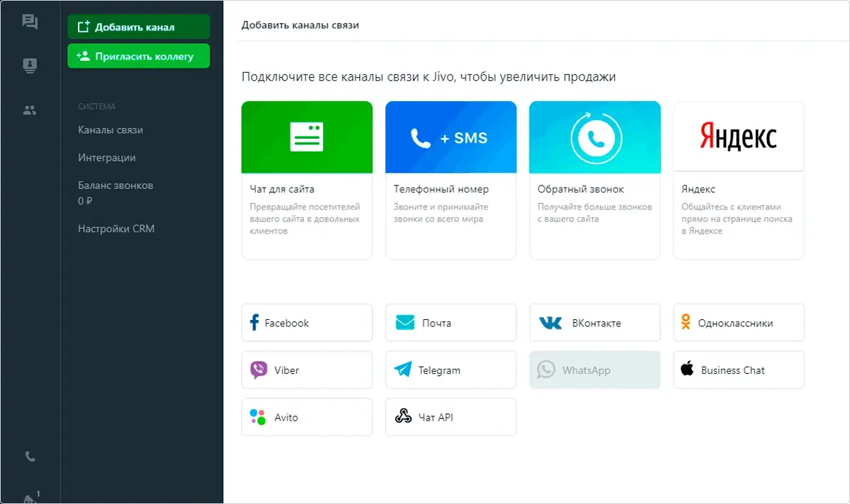850x504 pixels.
Task: Open Интеграции menu item
Action: pyautogui.click(x=107, y=158)
